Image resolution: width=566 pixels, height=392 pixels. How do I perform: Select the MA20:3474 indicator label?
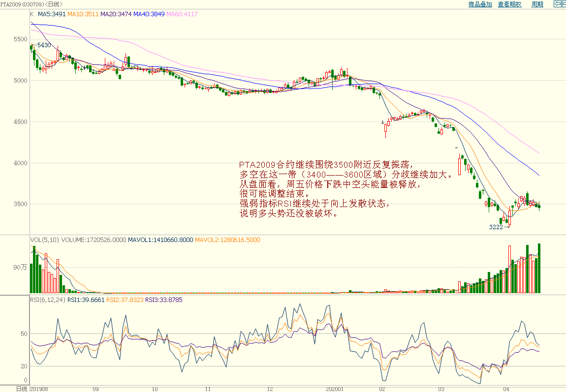click(x=116, y=14)
